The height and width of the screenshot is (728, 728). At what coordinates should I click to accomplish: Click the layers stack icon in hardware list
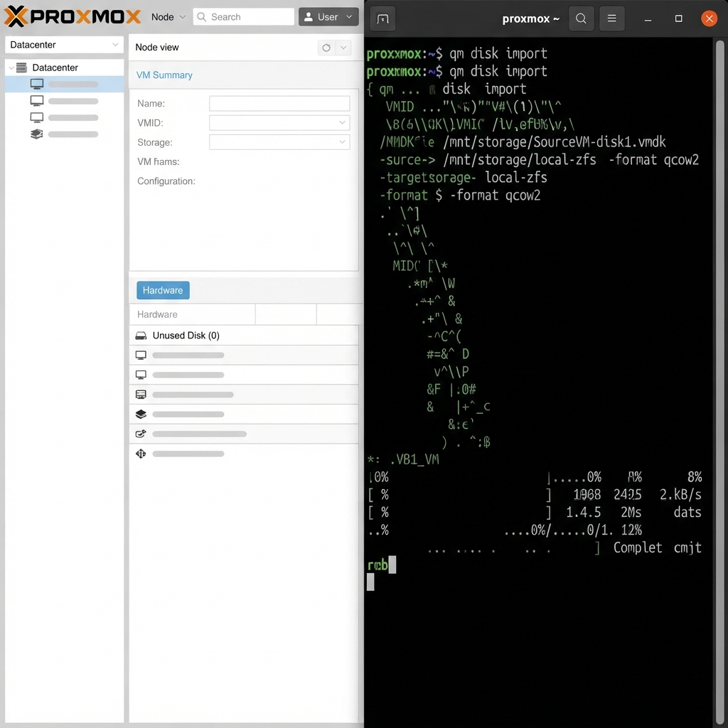pos(141,414)
